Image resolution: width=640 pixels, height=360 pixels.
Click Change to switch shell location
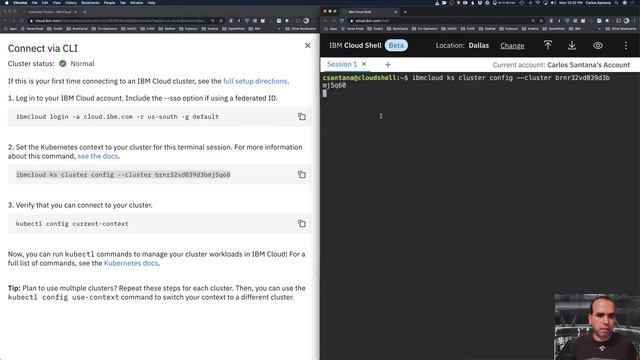tap(512, 46)
